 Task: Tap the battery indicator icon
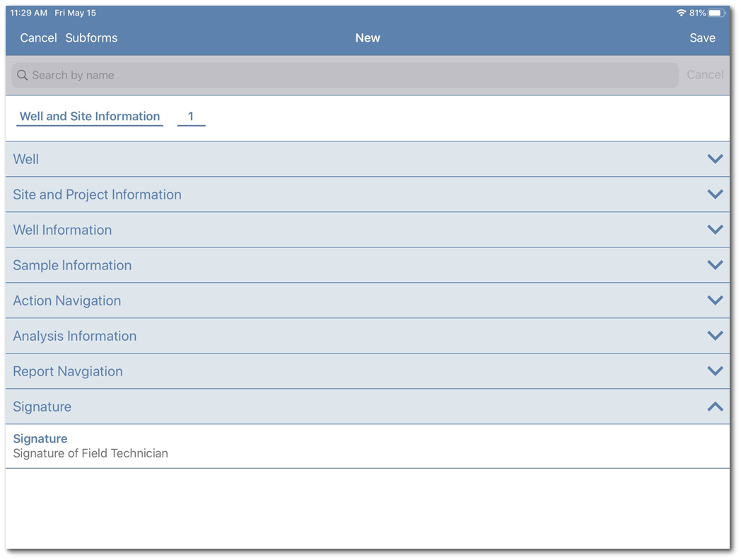pyautogui.click(x=717, y=13)
